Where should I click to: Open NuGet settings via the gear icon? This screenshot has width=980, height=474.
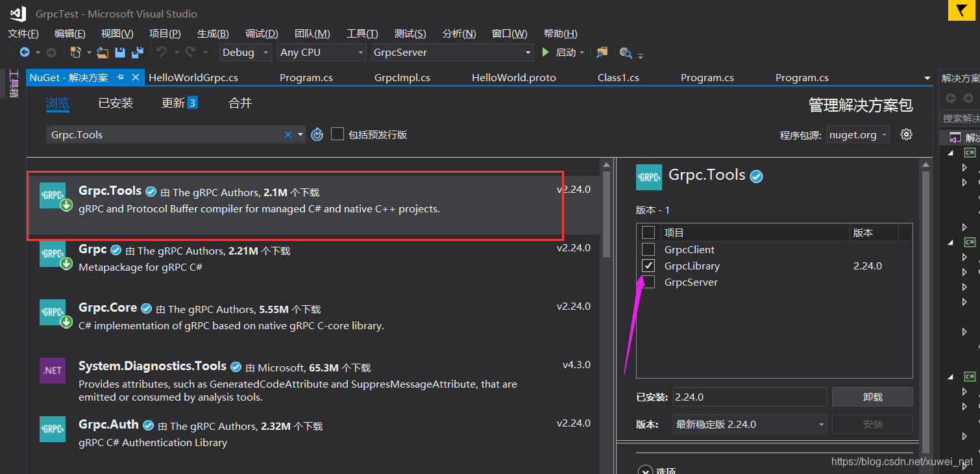[x=907, y=134]
